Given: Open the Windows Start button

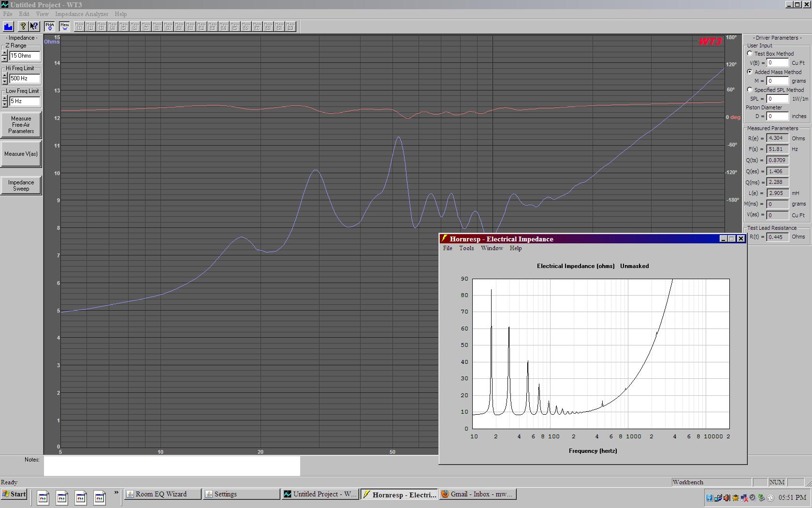Looking at the screenshot, I should tap(14, 494).
